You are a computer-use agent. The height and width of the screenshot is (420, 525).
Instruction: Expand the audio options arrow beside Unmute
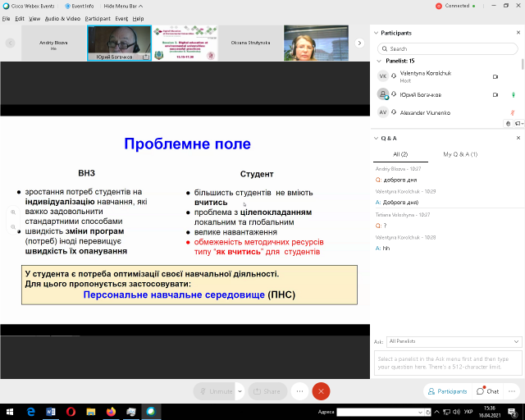click(239, 391)
